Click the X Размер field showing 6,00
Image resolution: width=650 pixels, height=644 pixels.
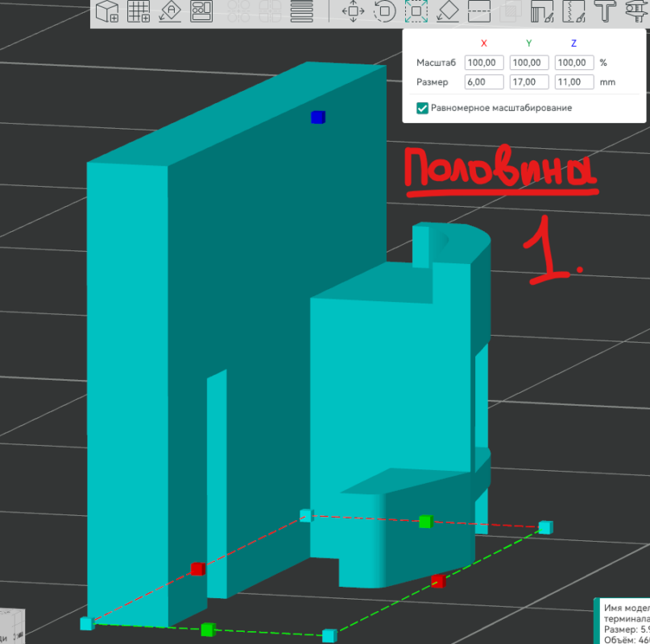(484, 82)
